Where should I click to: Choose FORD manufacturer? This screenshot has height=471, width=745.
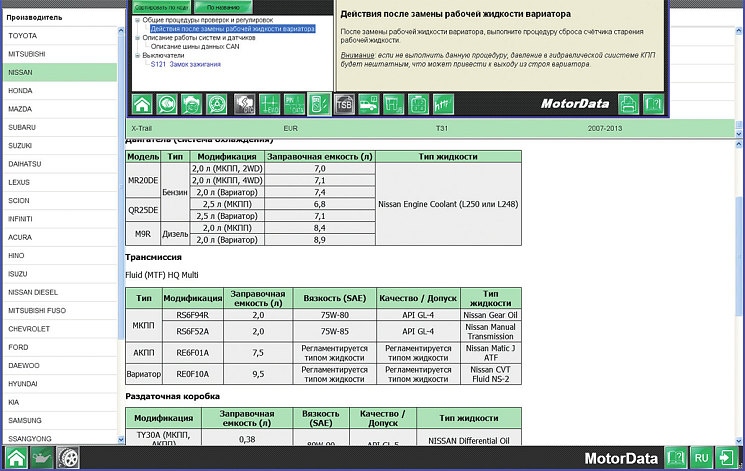pos(60,347)
